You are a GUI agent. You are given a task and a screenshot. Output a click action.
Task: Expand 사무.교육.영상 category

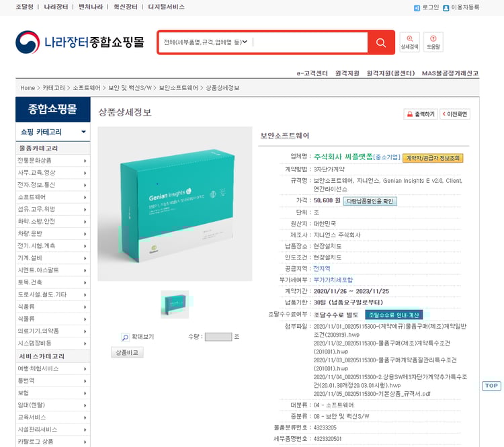point(52,173)
